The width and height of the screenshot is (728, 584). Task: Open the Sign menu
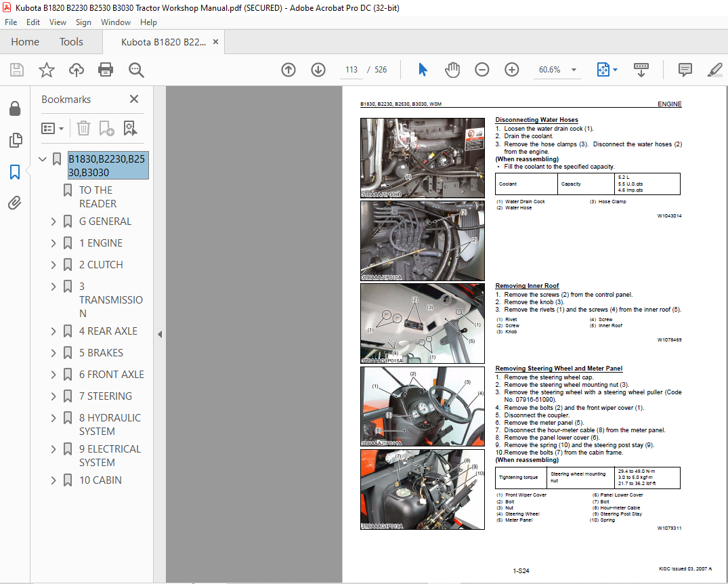[83, 22]
